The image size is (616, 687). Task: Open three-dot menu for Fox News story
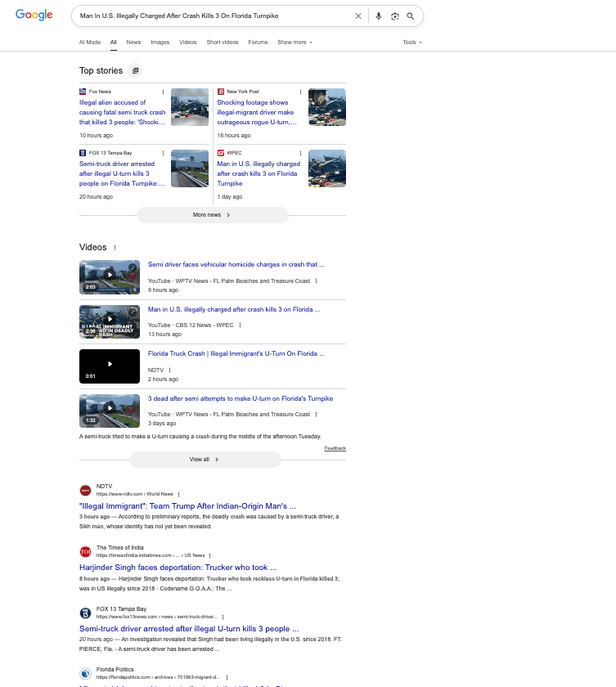click(163, 92)
